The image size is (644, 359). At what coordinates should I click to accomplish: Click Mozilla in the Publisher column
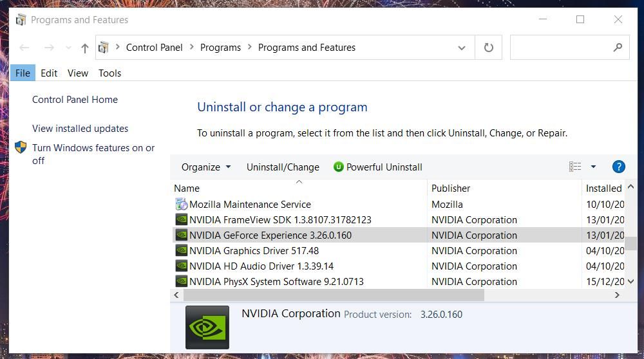point(447,205)
